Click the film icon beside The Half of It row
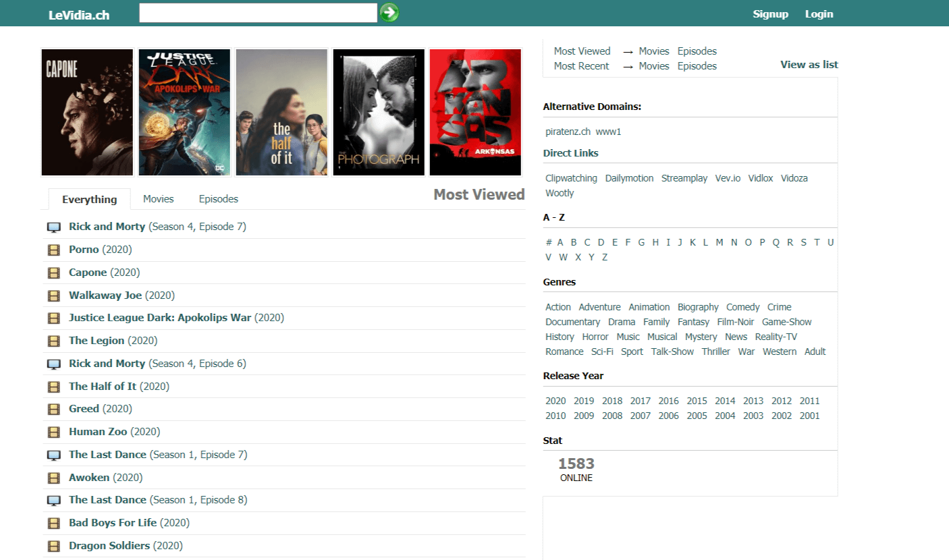This screenshot has height=560, width=949. tap(54, 387)
